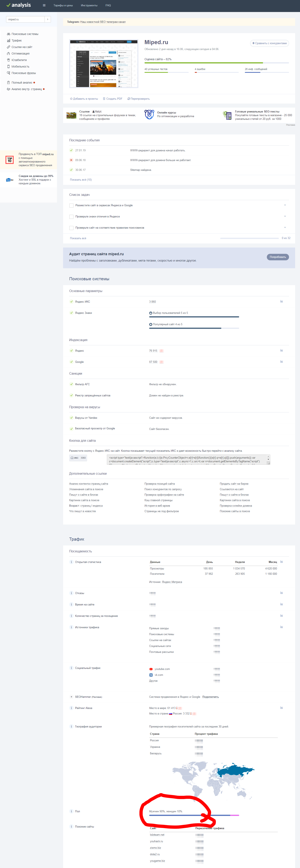Screen dimensions: 300x868
Task: Check the task about соответствие правилам поисковиков
Action: click(x=71, y=228)
